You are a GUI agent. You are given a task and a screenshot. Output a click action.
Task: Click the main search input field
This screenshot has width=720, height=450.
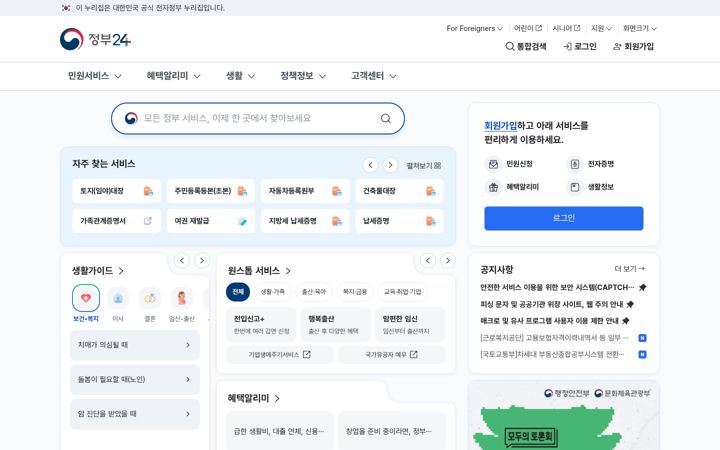tap(258, 118)
